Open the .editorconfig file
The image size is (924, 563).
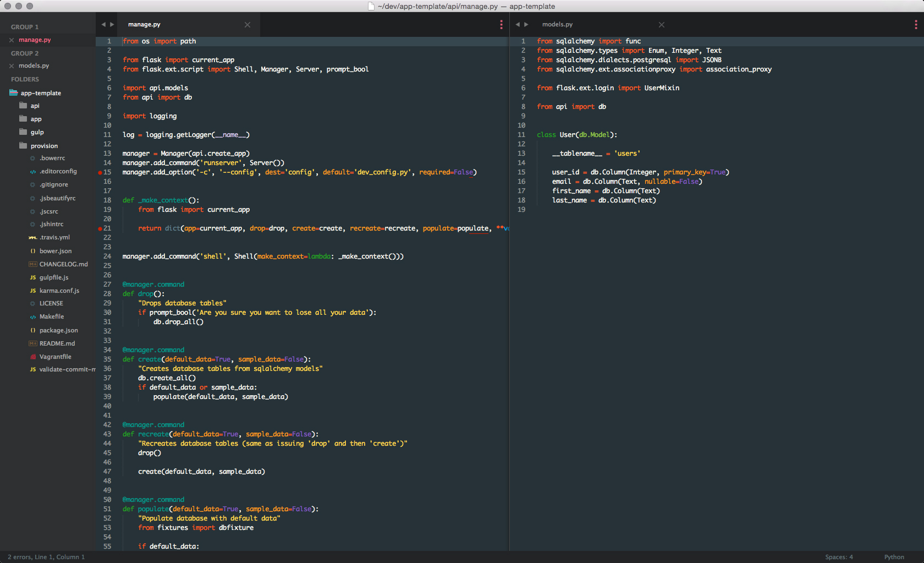point(58,172)
